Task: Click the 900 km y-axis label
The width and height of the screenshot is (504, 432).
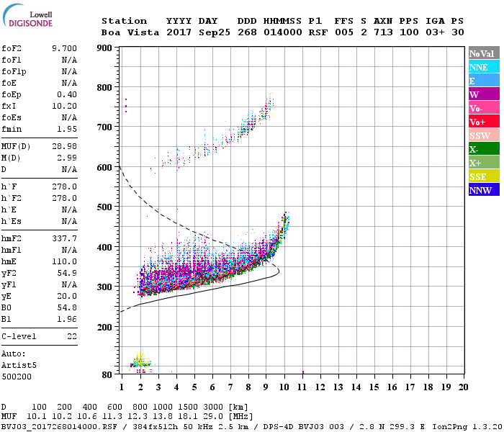Action: tap(104, 48)
